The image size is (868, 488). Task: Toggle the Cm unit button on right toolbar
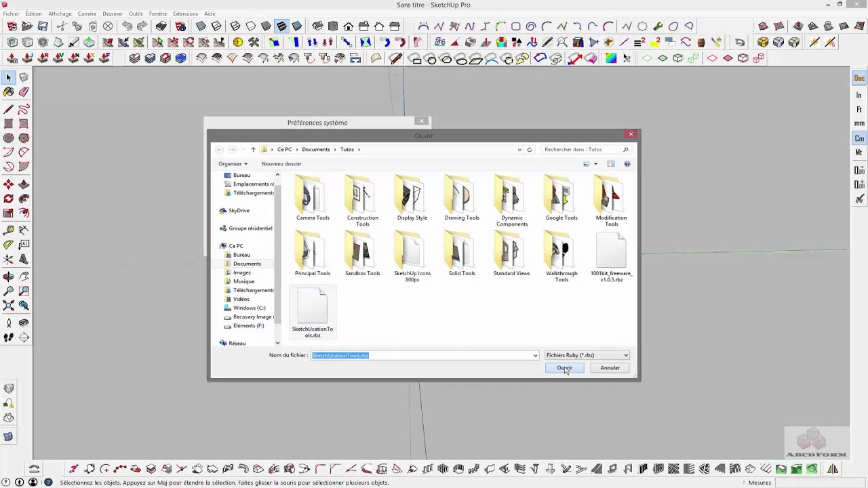[x=859, y=138]
